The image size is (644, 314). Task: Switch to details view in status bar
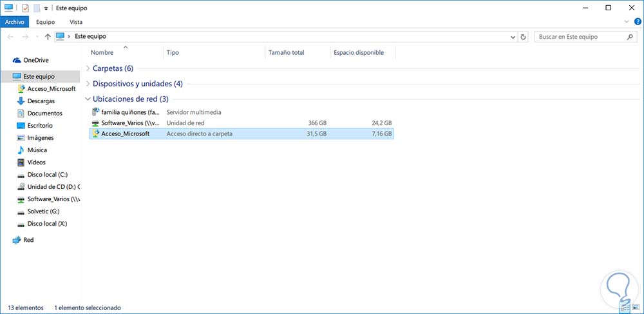tap(625, 308)
